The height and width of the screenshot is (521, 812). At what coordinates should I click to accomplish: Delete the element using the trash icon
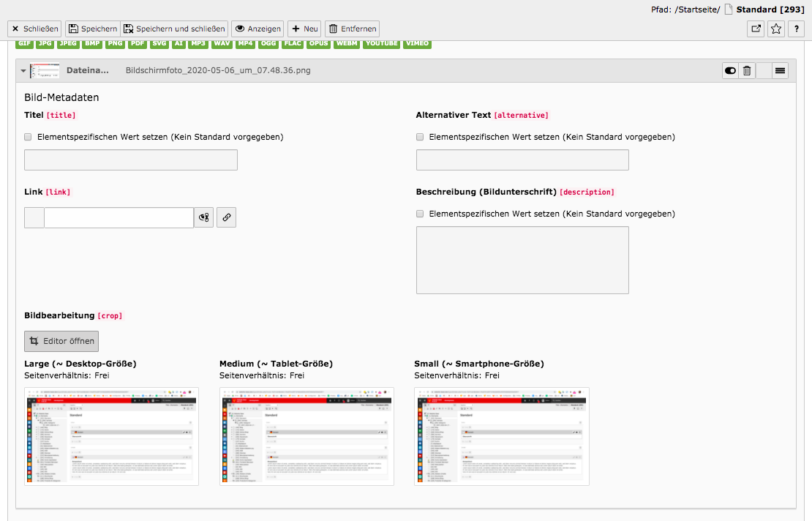click(x=746, y=70)
